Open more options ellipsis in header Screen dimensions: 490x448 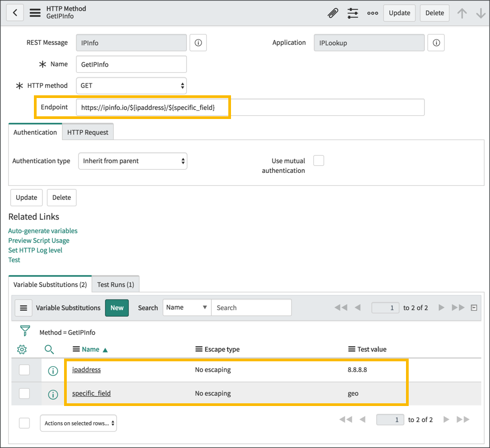pyautogui.click(x=373, y=13)
